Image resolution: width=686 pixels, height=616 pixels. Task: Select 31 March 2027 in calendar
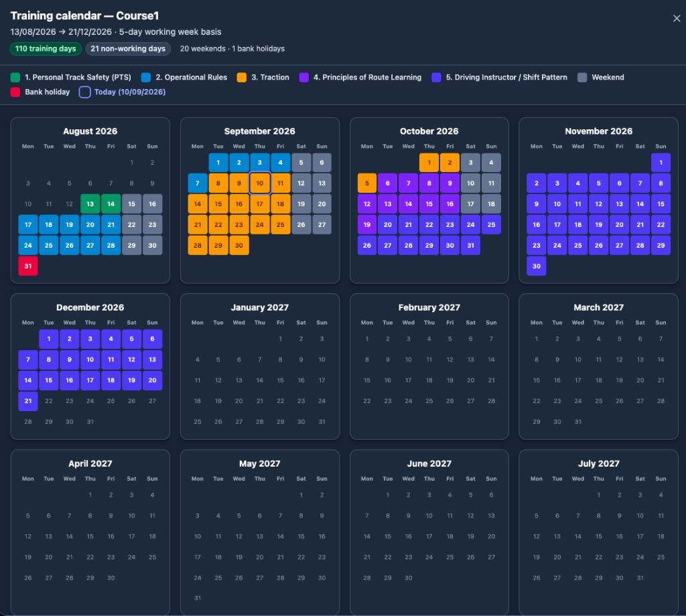pyautogui.click(x=578, y=421)
